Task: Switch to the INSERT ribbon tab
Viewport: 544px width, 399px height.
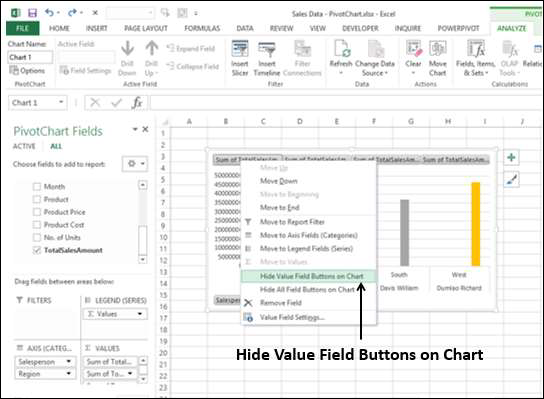Action: tap(96, 28)
